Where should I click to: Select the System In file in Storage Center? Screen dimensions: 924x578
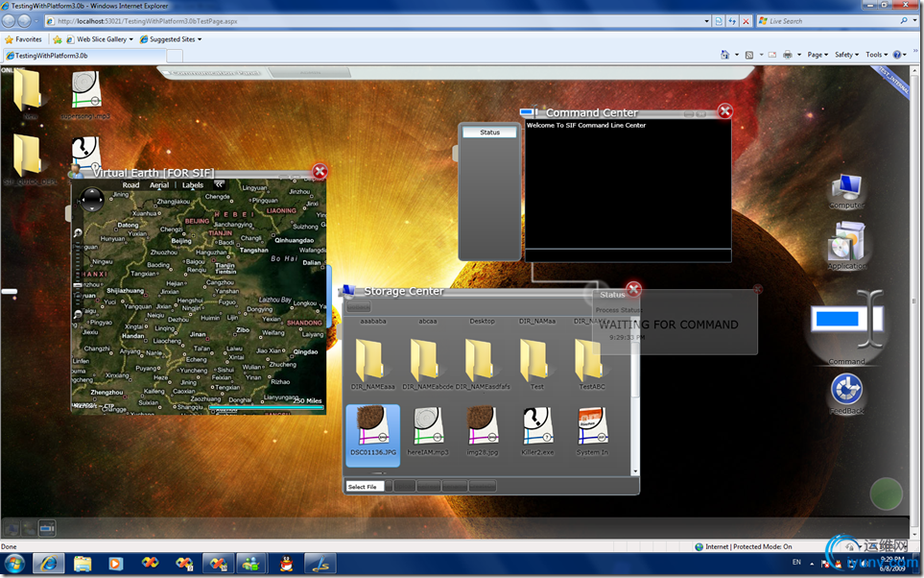(592, 432)
